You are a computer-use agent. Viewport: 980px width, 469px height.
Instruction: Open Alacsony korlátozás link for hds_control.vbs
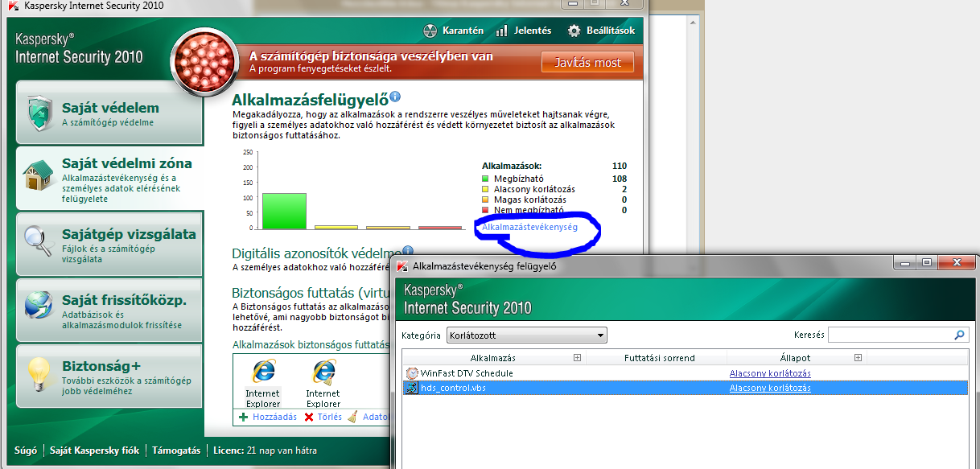[x=770, y=388]
